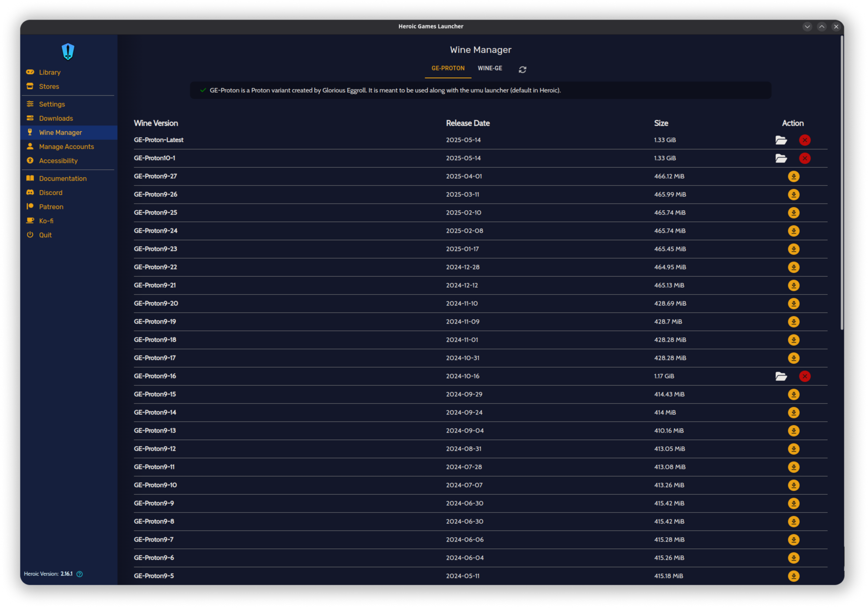Show Heroic version info help icon

(80, 574)
